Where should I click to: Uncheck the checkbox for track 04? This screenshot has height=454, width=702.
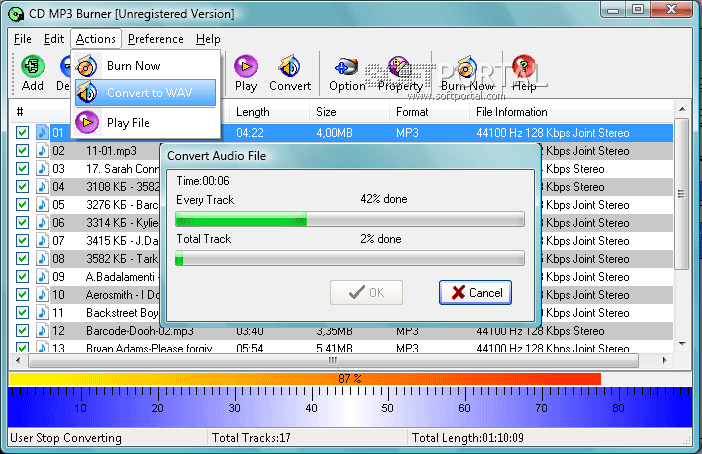[x=22, y=186]
